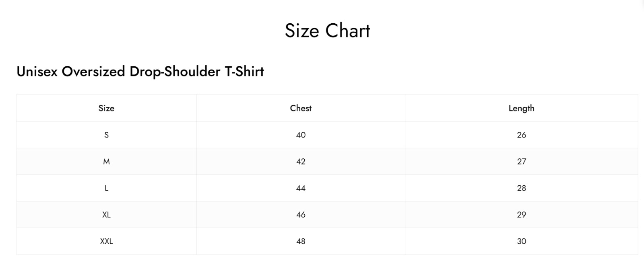Click length value 30
The height and width of the screenshot is (271, 644).
tap(521, 241)
